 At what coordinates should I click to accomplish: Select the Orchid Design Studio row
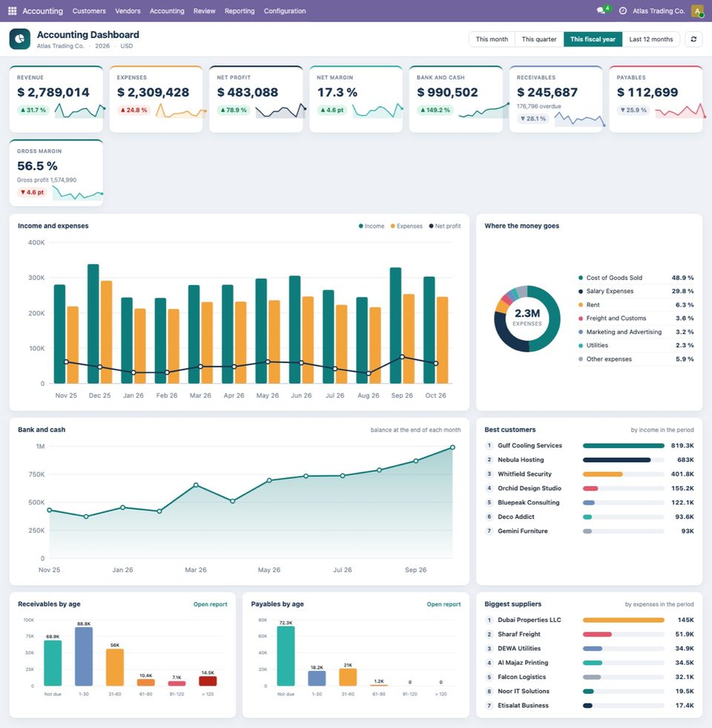pos(589,488)
